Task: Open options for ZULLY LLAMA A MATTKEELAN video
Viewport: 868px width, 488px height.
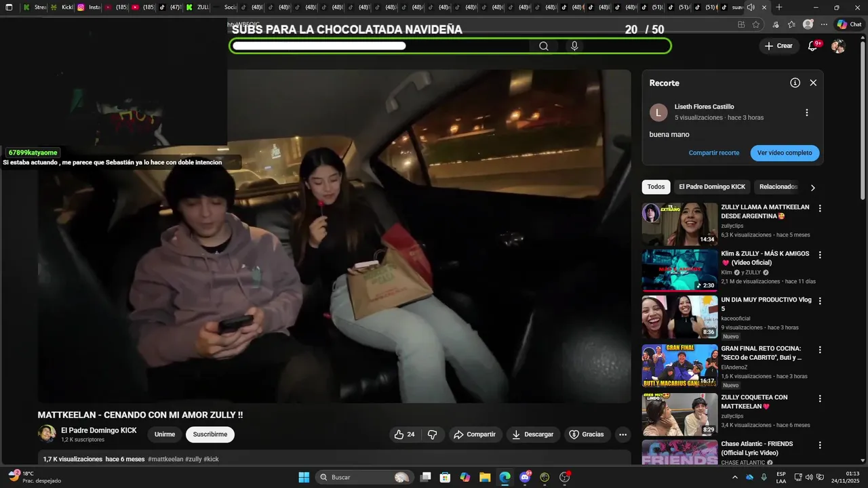Action: pyautogui.click(x=819, y=209)
